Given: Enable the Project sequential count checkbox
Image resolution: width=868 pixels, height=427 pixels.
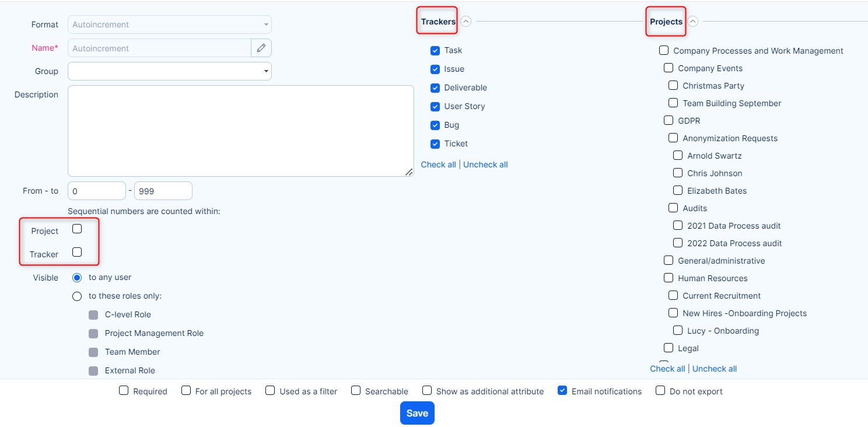Looking at the screenshot, I should [77, 229].
